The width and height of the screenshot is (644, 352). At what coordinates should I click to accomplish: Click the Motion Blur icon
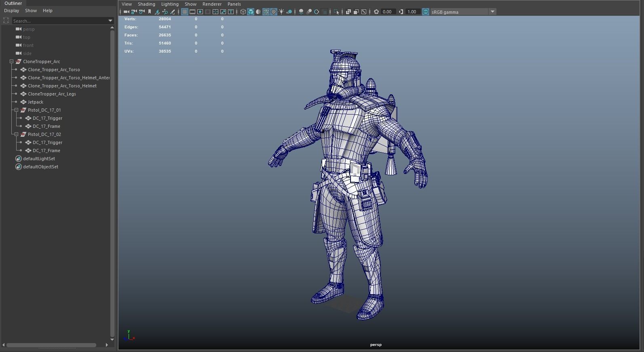pyautogui.click(x=309, y=12)
